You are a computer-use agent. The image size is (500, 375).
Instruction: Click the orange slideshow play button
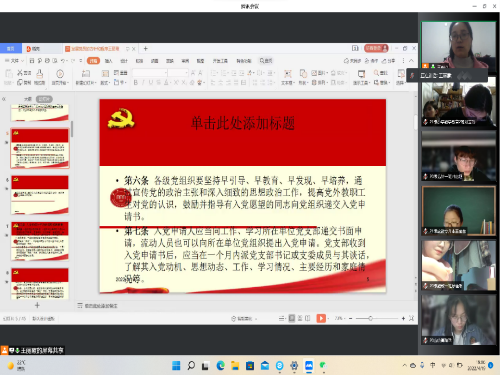321,318
